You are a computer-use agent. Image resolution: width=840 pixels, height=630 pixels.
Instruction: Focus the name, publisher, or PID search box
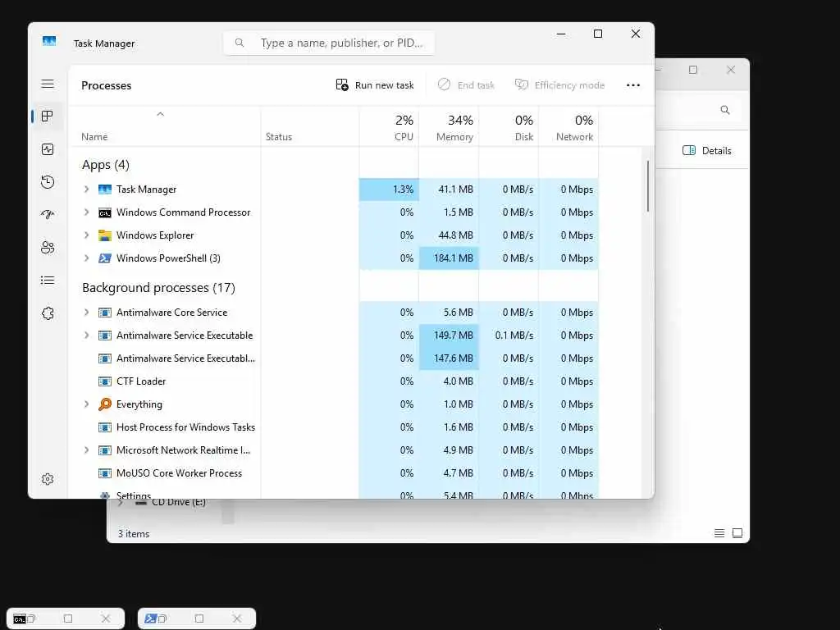329,43
